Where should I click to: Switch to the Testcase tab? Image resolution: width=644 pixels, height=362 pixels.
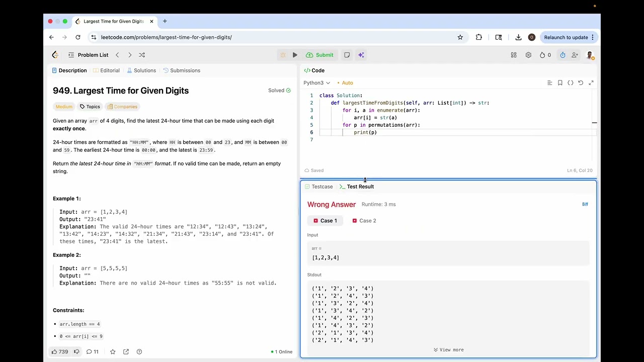(318, 187)
